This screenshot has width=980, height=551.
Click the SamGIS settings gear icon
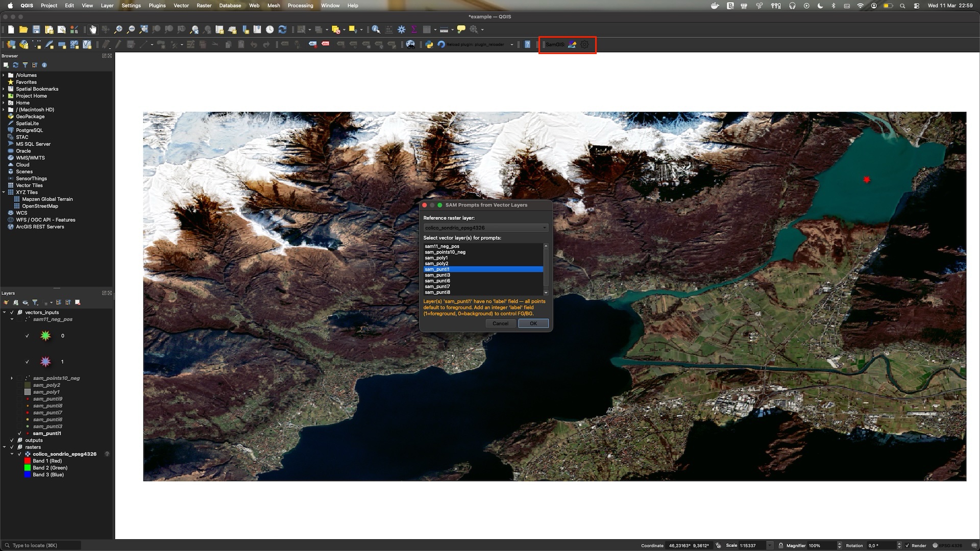click(584, 44)
